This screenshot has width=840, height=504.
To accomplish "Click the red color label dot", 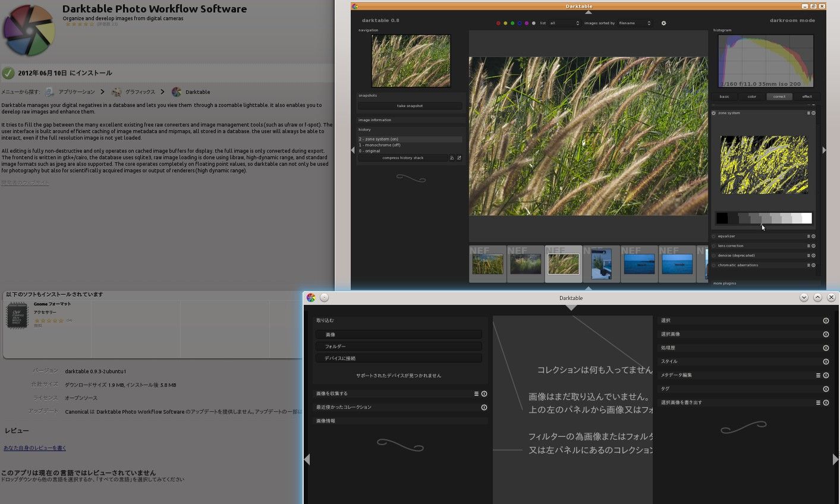I will [498, 23].
